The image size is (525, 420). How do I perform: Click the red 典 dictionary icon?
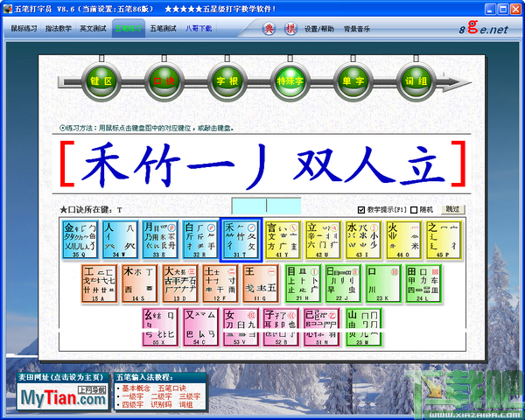[269, 29]
